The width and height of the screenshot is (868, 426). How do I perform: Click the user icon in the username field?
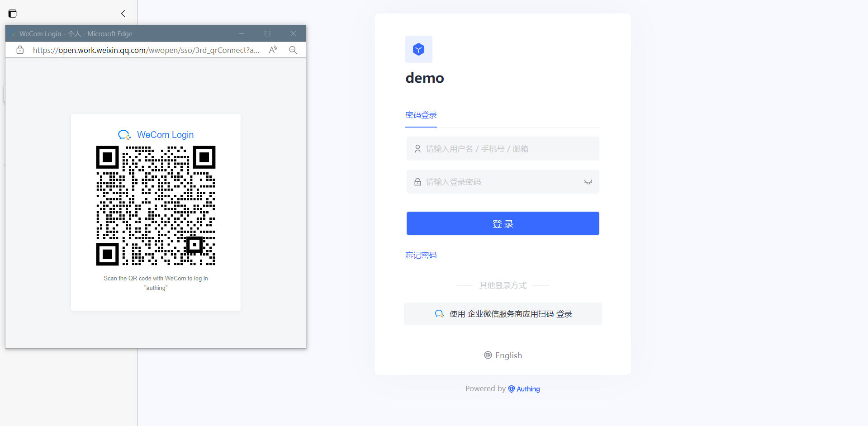[x=417, y=148]
